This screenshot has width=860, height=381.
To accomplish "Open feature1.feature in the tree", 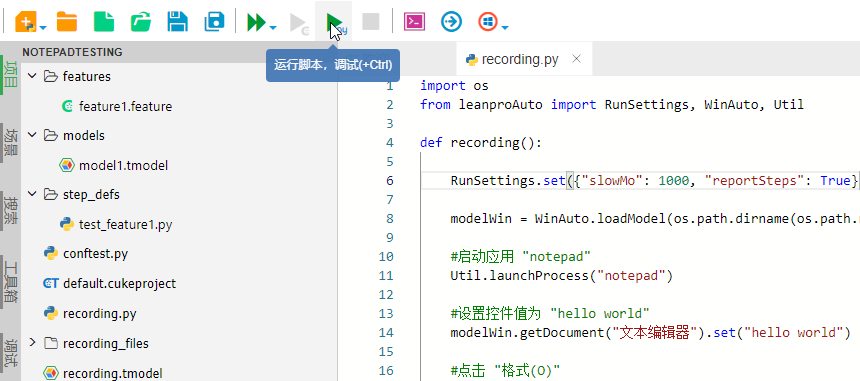I will tap(125, 106).
